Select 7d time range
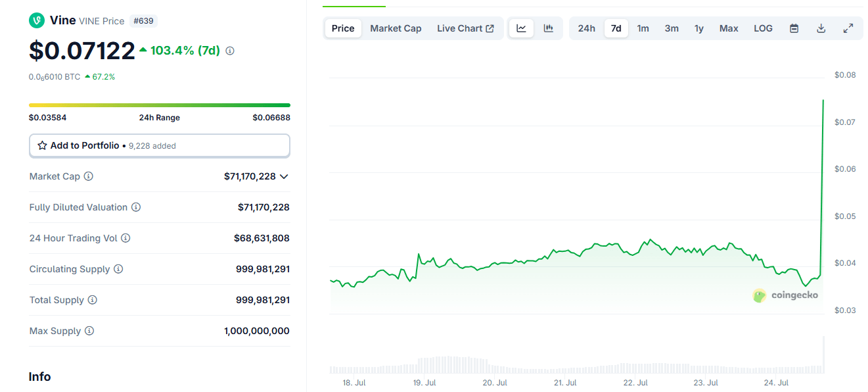 coord(616,28)
